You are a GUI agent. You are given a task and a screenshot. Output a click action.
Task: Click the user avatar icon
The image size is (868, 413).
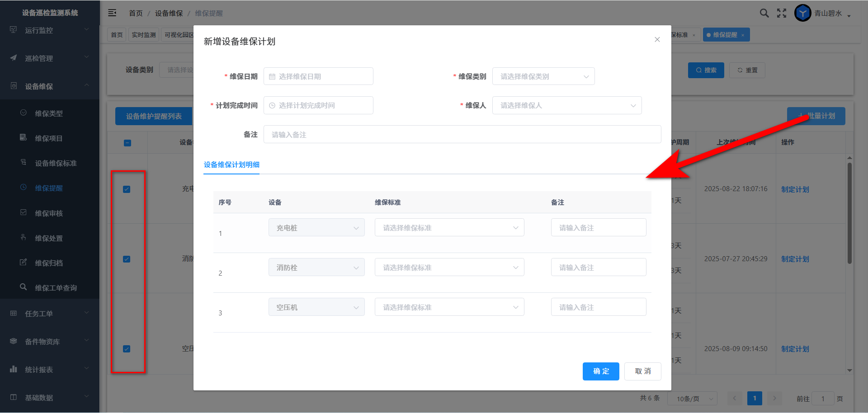click(x=802, y=13)
